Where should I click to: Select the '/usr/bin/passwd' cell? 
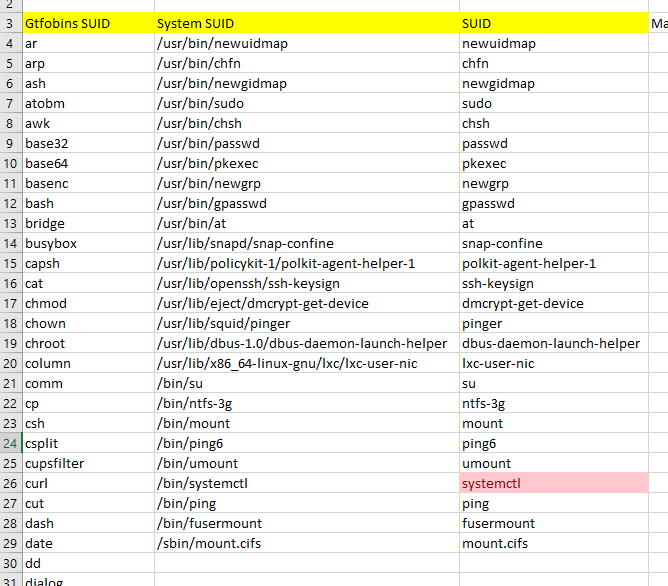coord(307,144)
